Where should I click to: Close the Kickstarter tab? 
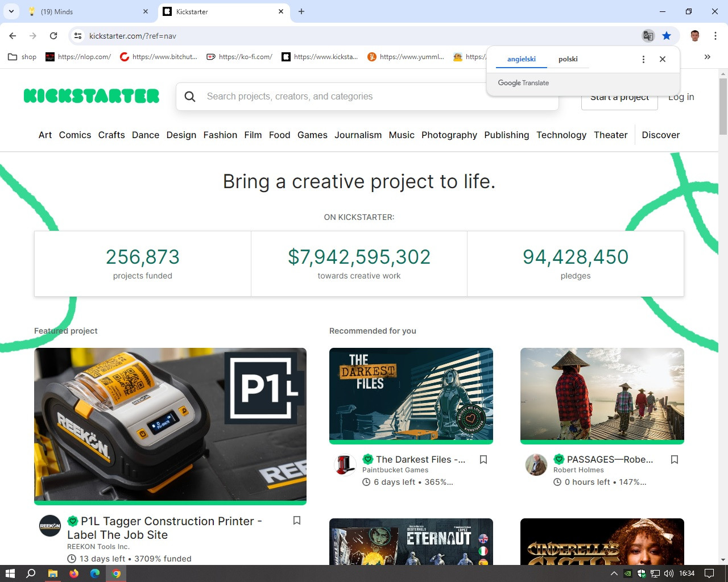281,11
